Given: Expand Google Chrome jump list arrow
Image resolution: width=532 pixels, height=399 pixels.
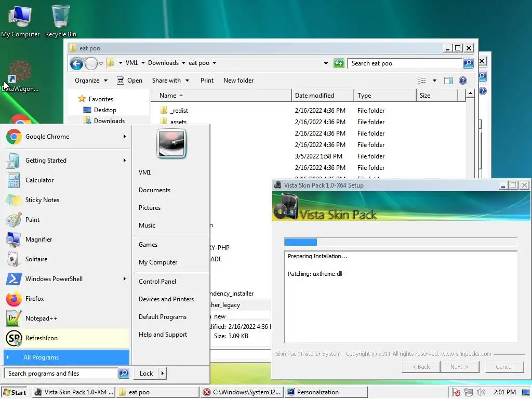Looking at the screenshot, I should point(125,137).
